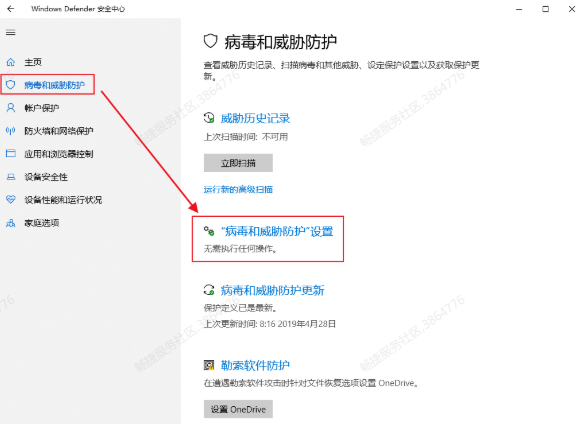Click the person icon beside 帐户保护

pyautogui.click(x=11, y=108)
